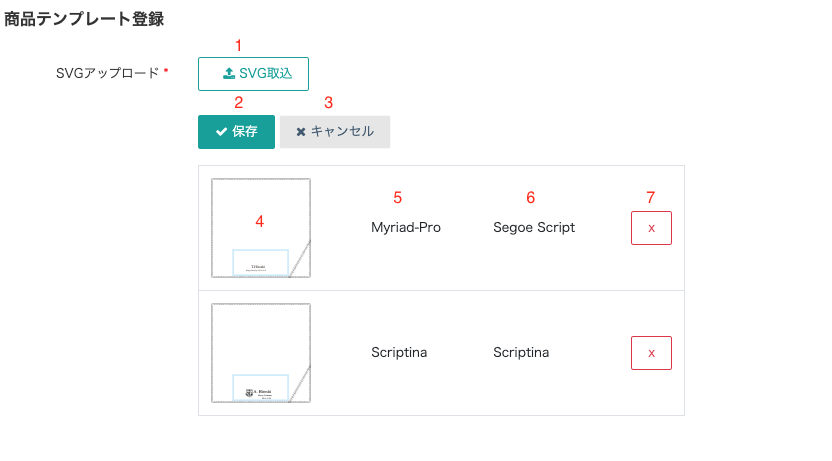Image resolution: width=832 pixels, height=461 pixels.
Task: Select the Myriad-Pro font label
Action: click(x=405, y=228)
